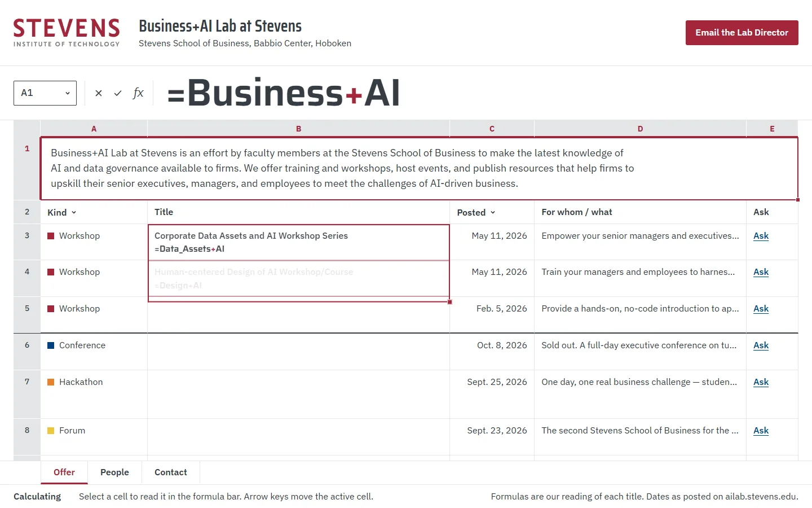The image size is (812, 508).
Task: Open the A1 cell reference dropdown
Action: click(x=45, y=93)
